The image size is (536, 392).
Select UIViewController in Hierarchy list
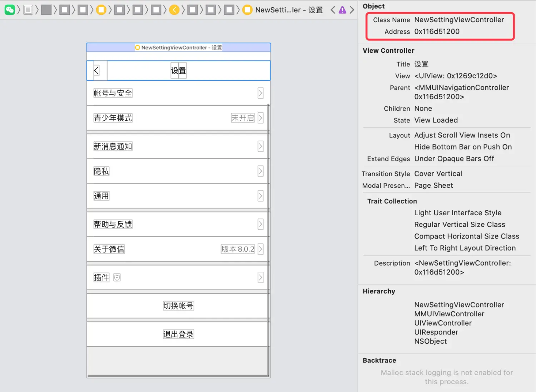click(x=443, y=323)
